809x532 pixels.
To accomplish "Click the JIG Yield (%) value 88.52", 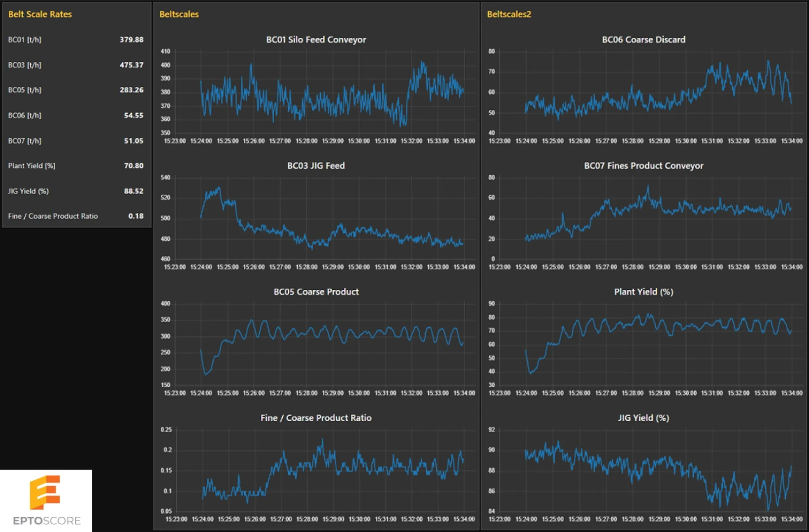I will (134, 191).
